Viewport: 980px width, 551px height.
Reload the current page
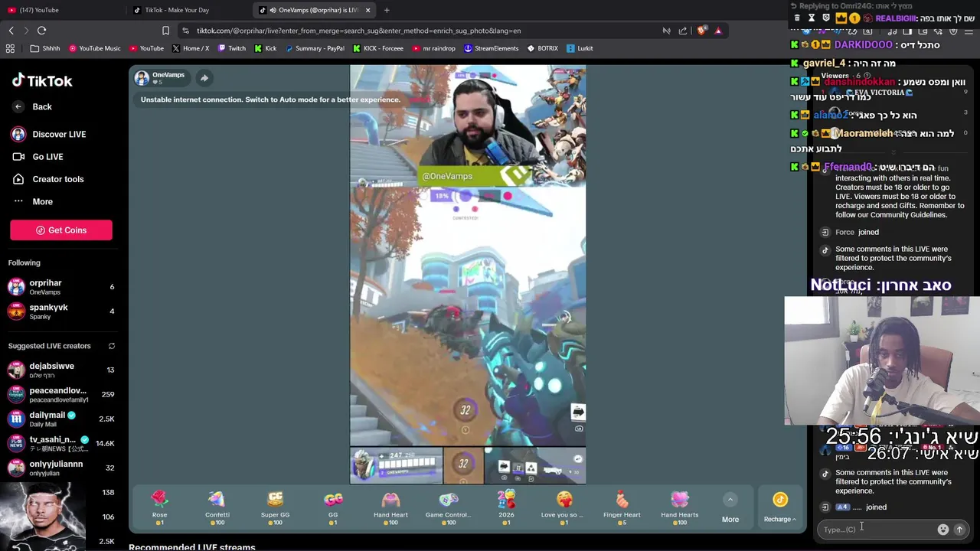click(x=42, y=31)
